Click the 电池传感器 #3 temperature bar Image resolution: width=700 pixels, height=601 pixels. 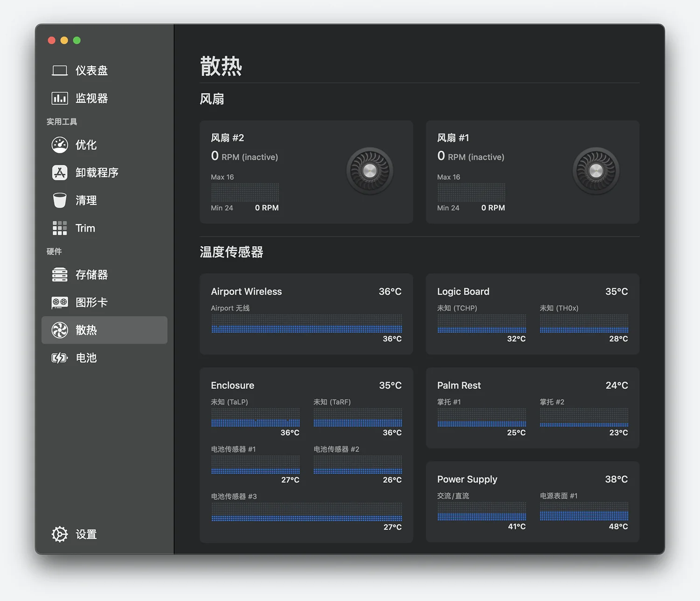click(x=306, y=512)
